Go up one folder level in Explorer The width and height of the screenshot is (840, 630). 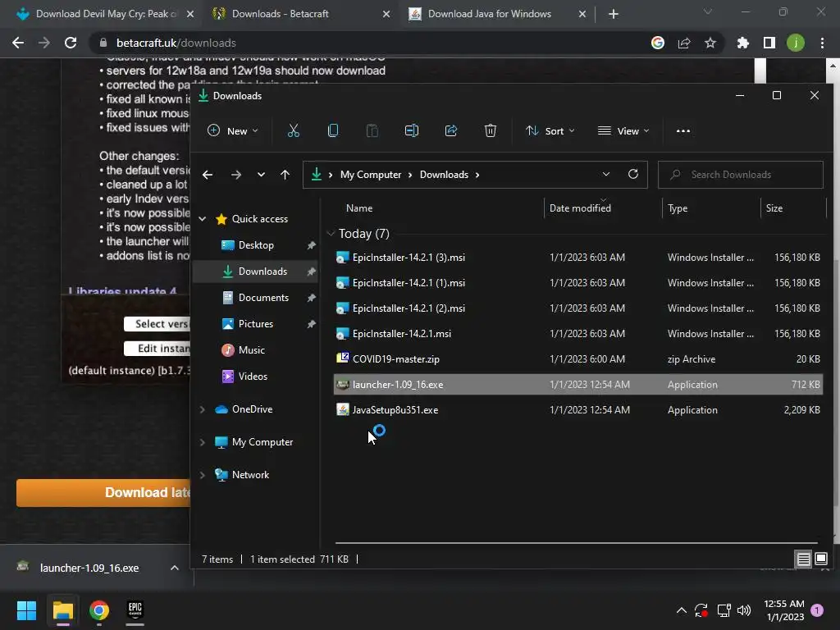[285, 175]
